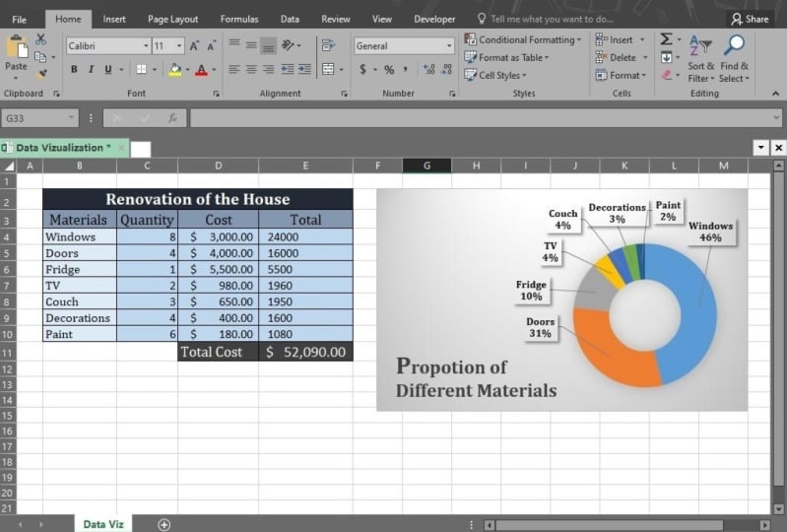Screen dimensions: 787x532
Task: Center text horizontally
Action: 251,69
